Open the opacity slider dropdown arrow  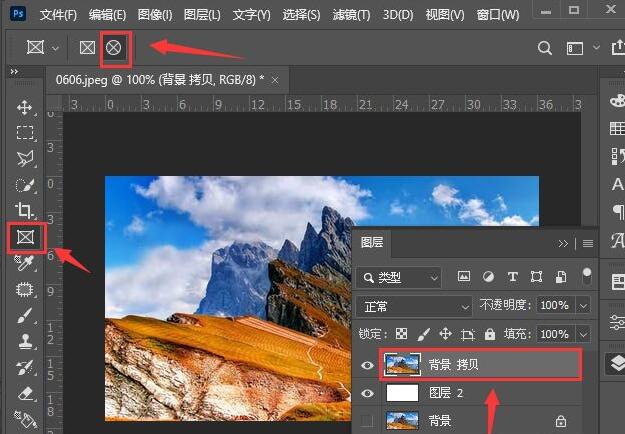(584, 306)
